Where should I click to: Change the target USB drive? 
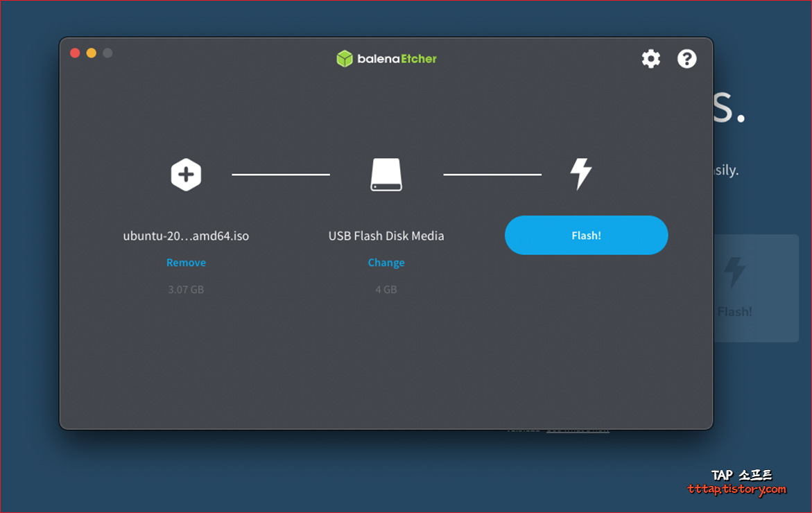pos(386,263)
